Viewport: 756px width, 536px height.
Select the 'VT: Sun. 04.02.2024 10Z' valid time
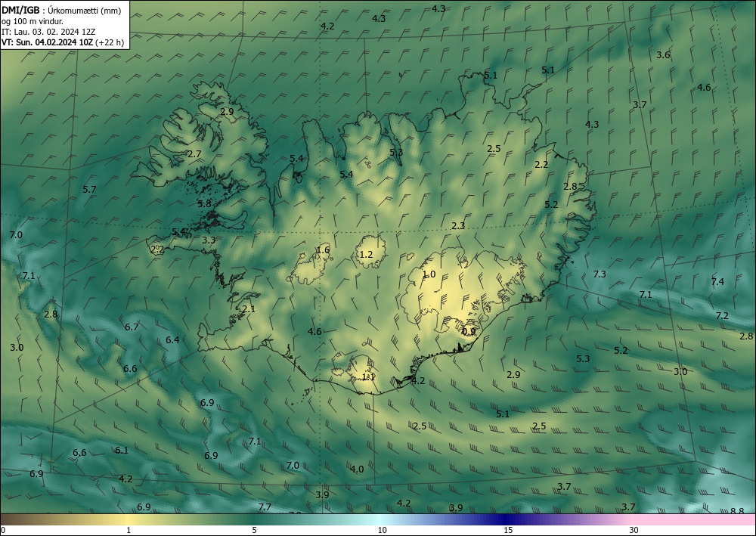pyautogui.click(x=47, y=42)
